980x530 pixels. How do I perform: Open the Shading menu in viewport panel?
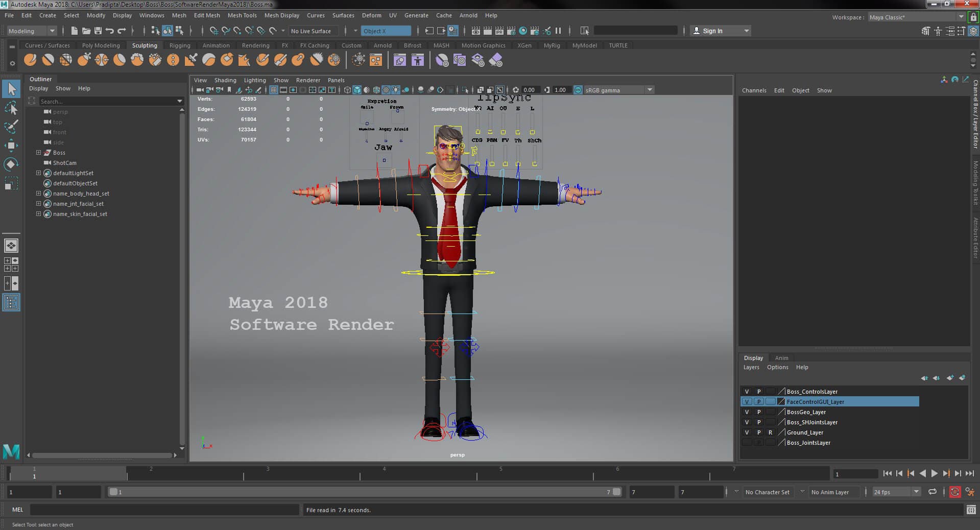tap(225, 80)
